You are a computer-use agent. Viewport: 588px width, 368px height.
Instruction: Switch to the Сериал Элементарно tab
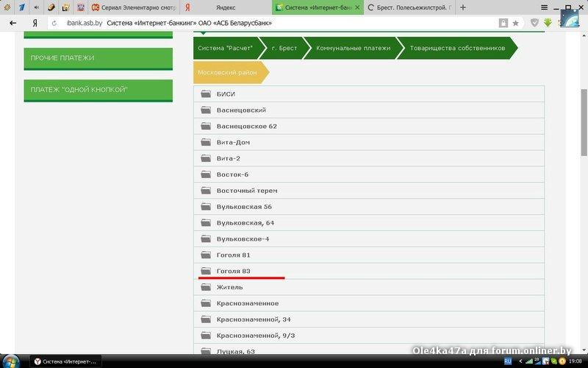pos(134,7)
